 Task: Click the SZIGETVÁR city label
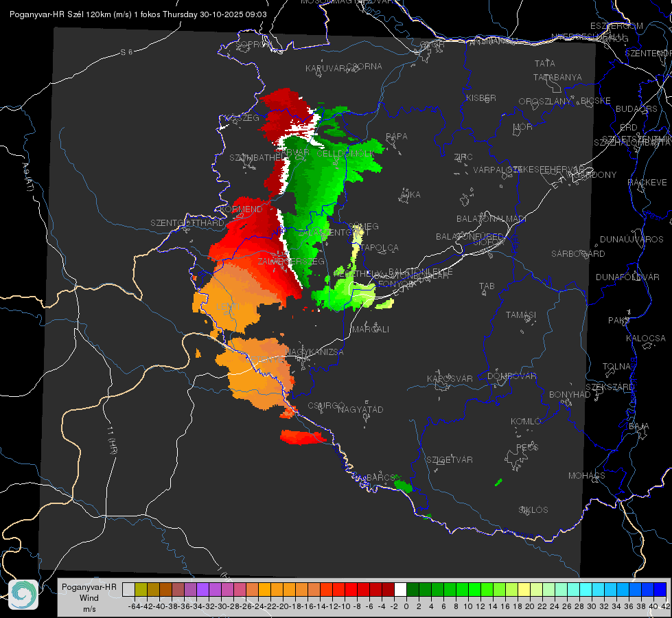[449, 460]
